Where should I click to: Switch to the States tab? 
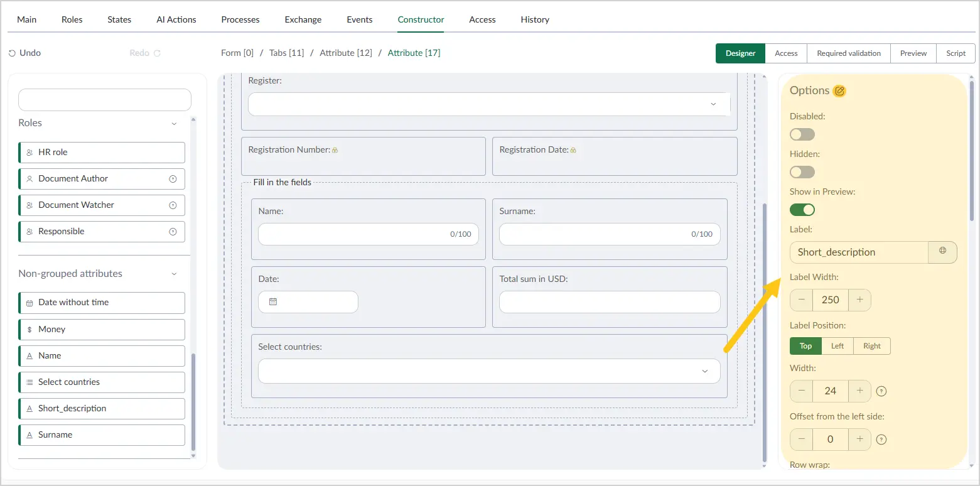tap(119, 19)
